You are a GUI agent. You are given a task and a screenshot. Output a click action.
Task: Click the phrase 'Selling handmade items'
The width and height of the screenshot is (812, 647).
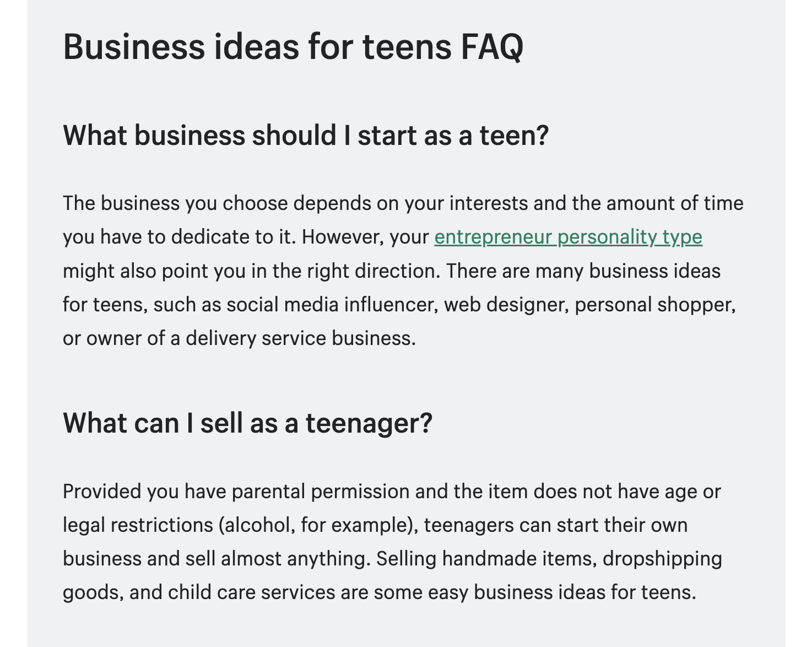tap(483, 559)
